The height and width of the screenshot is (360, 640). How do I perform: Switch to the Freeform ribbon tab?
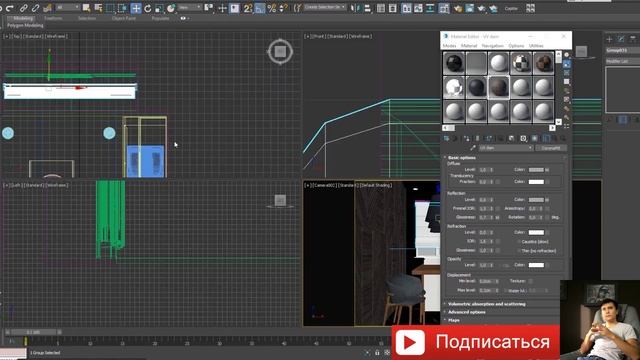point(53,18)
